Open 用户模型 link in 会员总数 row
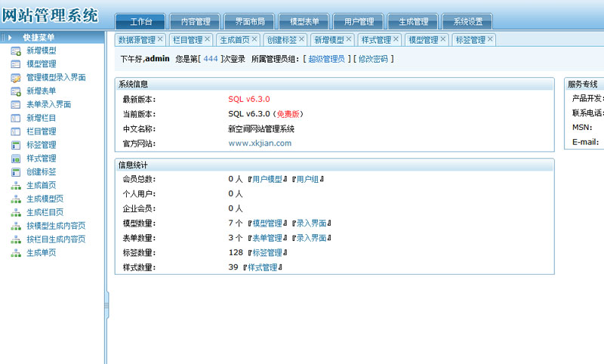 point(267,179)
